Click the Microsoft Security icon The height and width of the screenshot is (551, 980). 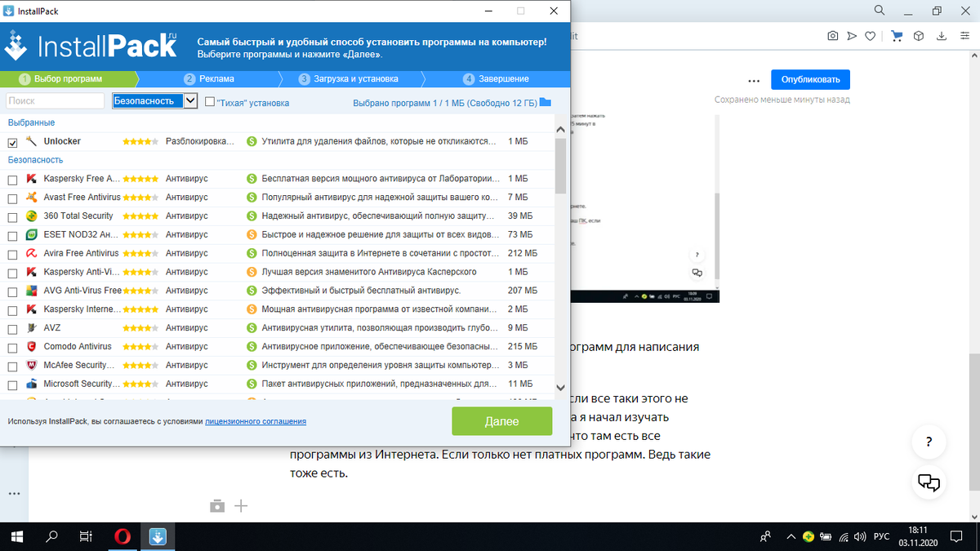31,384
